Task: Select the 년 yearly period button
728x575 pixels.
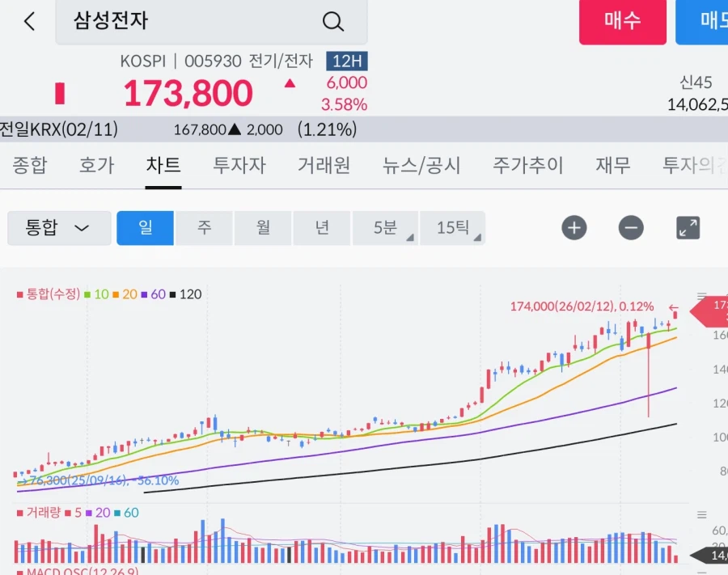Action: point(322,228)
